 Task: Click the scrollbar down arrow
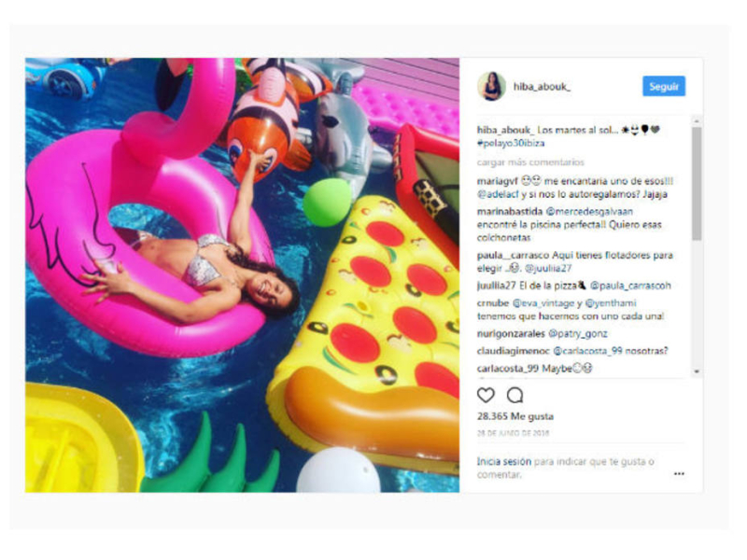click(x=697, y=371)
